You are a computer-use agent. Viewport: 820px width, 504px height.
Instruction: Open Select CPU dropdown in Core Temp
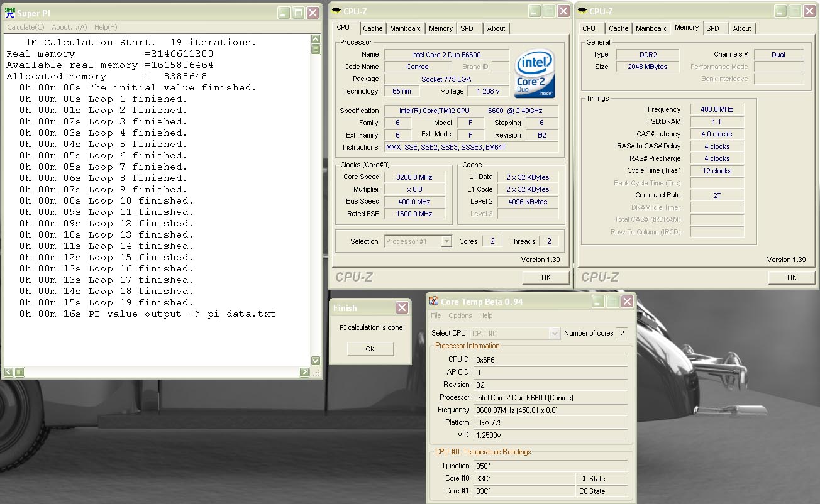514,333
